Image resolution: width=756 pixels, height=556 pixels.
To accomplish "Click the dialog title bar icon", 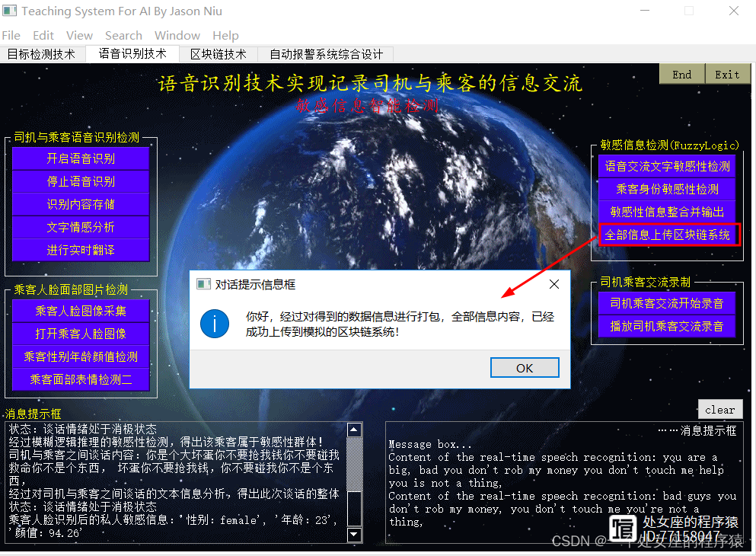I will coord(203,283).
